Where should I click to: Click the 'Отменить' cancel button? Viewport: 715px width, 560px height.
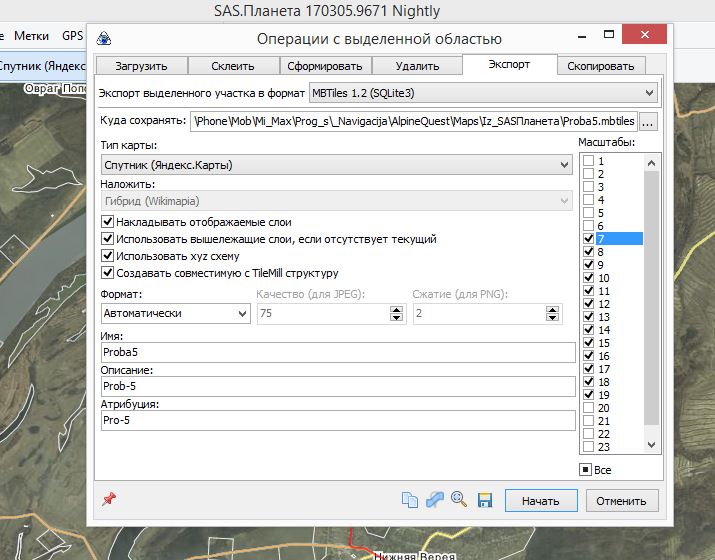(x=621, y=500)
